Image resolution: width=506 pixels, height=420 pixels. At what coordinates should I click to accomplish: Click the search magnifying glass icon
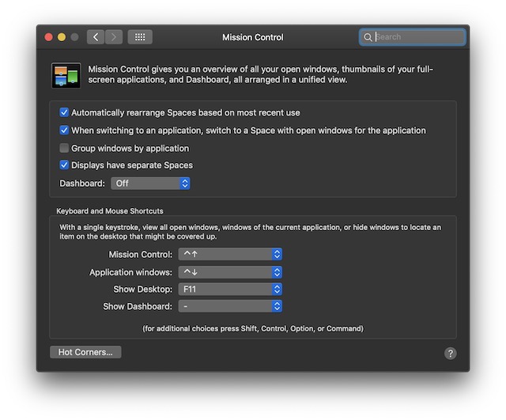[368, 37]
